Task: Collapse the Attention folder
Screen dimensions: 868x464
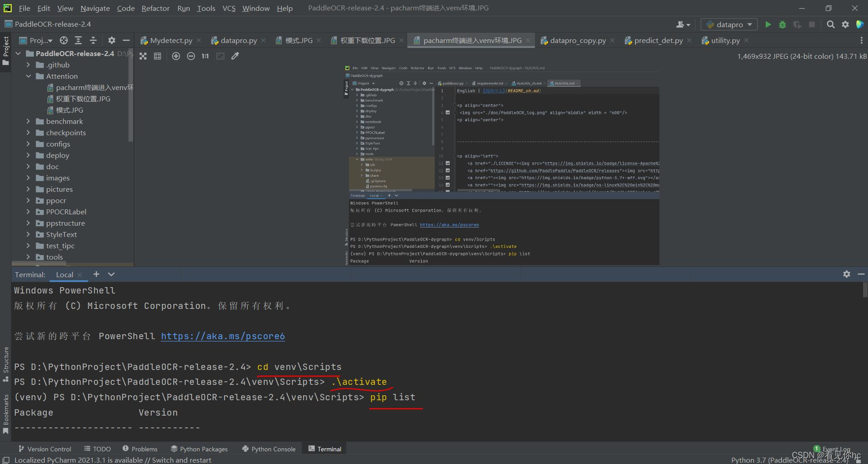Action: [28, 76]
